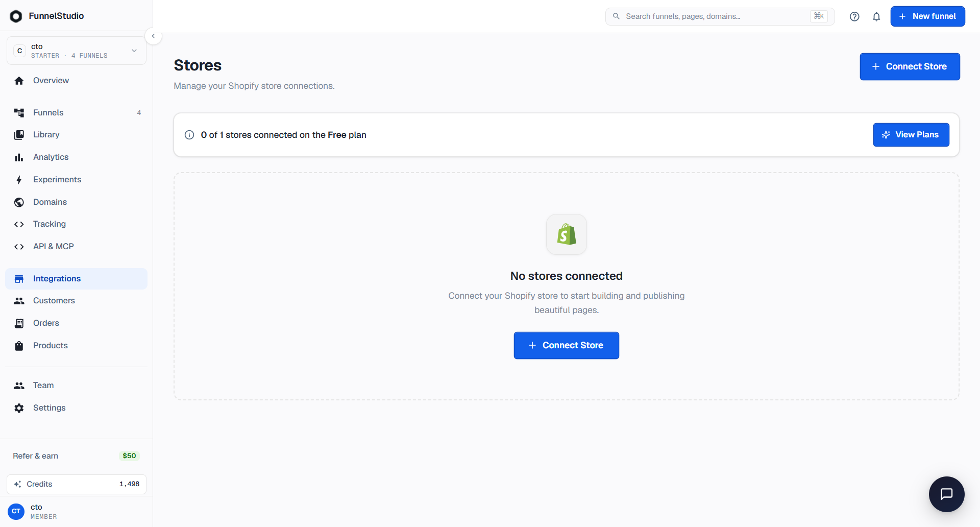Click the info icon beside stores count
980x527 pixels.
(x=189, y=135)
